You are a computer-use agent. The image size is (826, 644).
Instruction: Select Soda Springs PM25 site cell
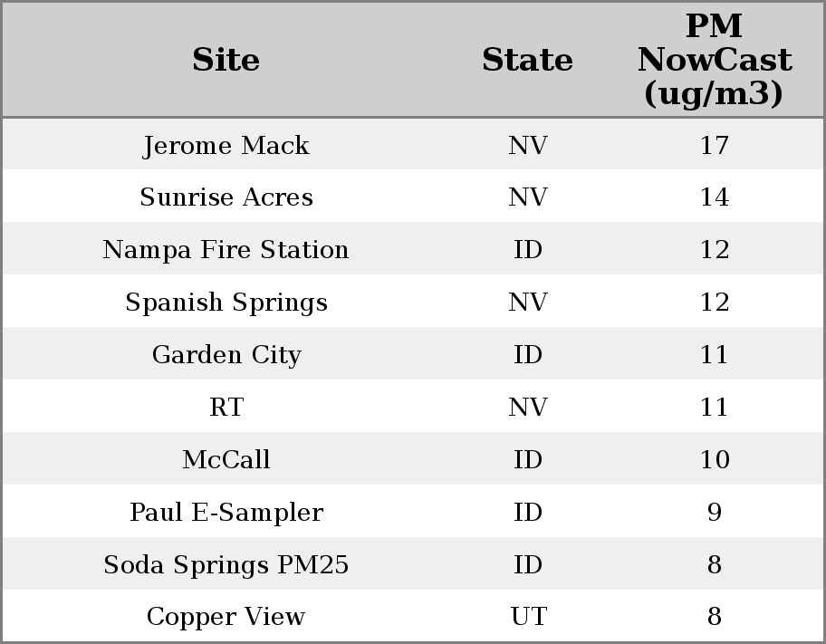[x=226, y=565]
